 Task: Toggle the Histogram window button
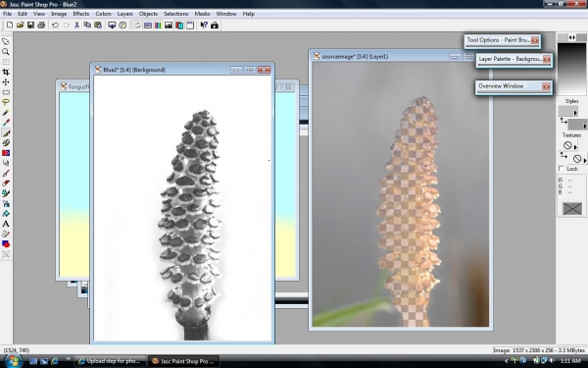coord(169,26)
